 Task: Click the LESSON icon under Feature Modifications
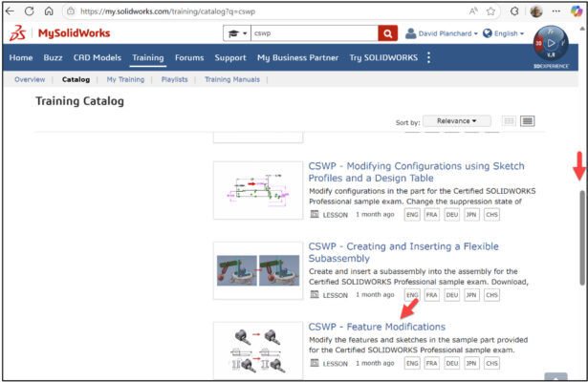[x=315, y=363]
